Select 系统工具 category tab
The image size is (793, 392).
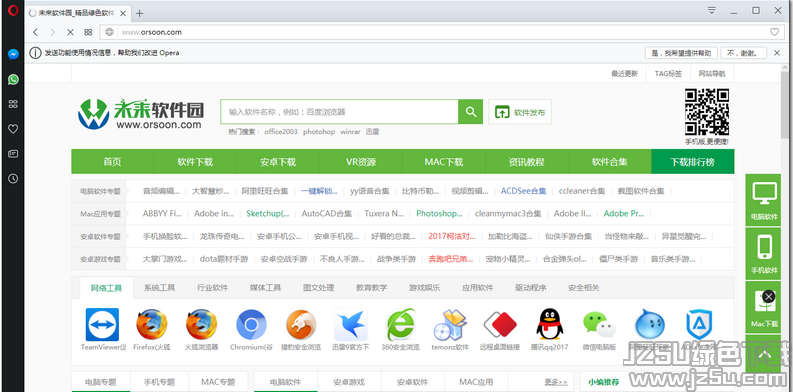(159, 288)
